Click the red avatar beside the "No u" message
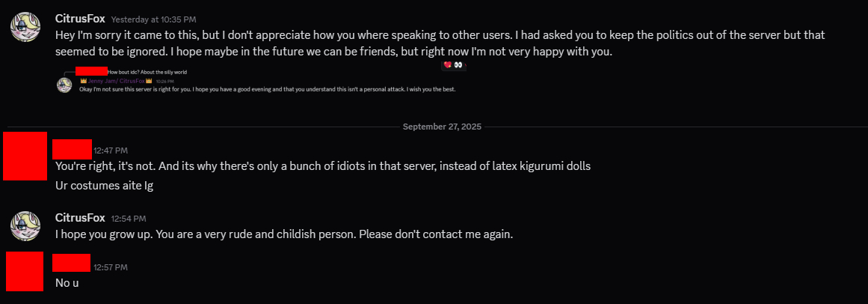The height and width of the screenshot is (304, 868). click(25, 271)
